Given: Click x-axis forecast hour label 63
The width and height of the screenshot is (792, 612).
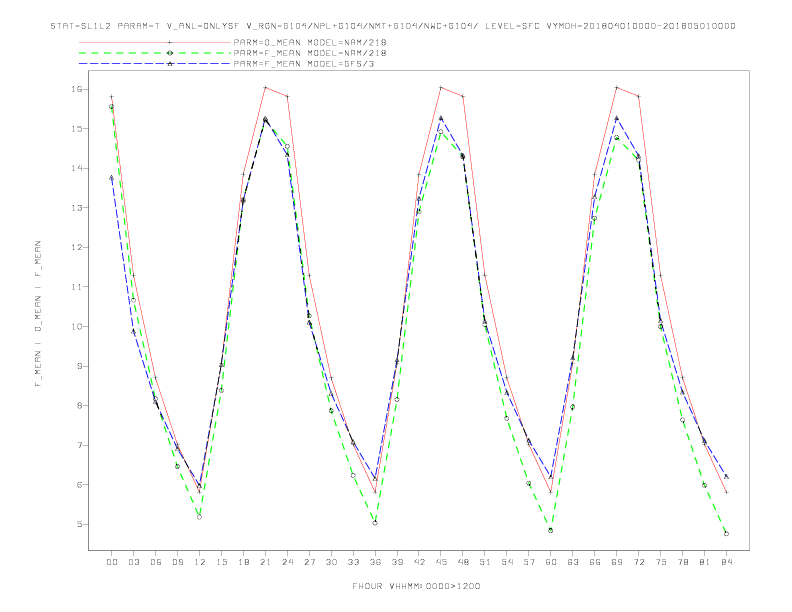Looking at the screenshot, I should coord(573,562).
